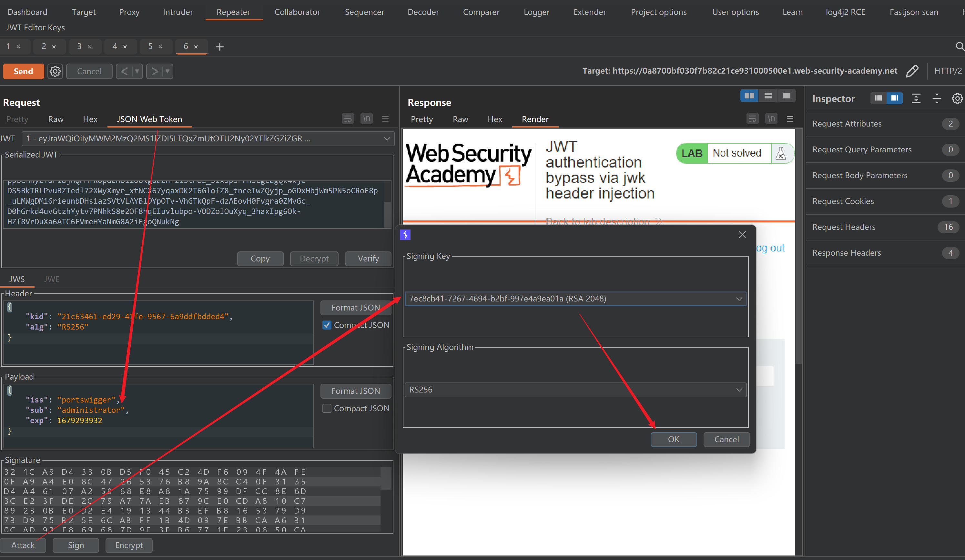Click the Attack button
This screenshot has width=965, height=560.
(23, 545)
